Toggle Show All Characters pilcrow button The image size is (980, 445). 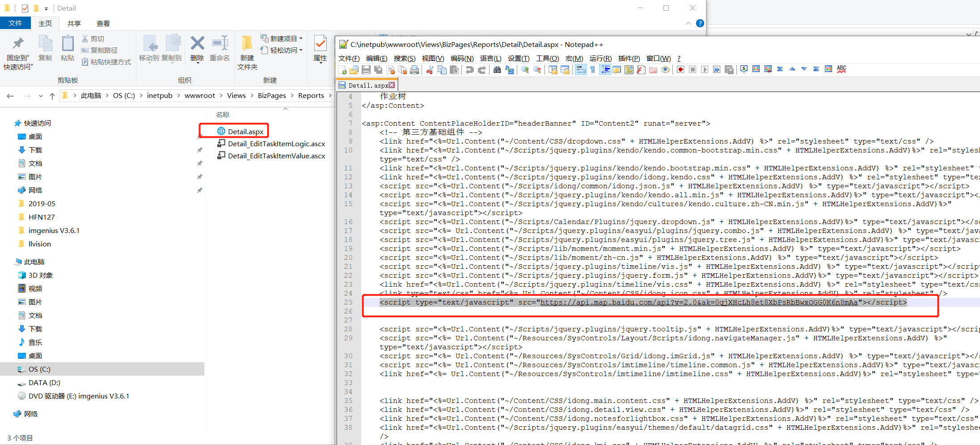[592, 70]
